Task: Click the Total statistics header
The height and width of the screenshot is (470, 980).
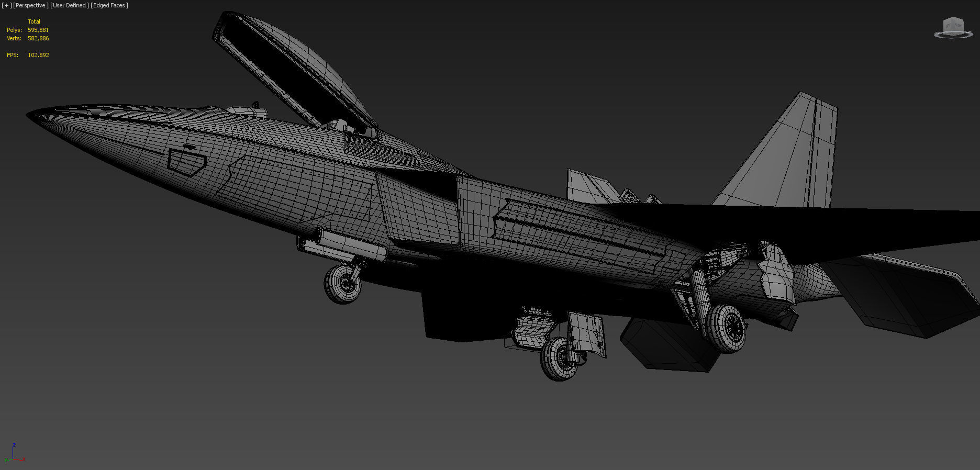Action: point(34,21)
